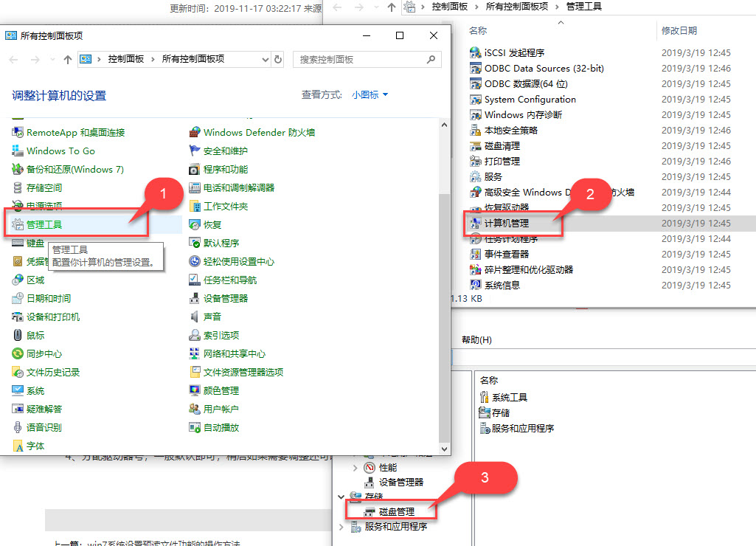Viewport: 756px width, 546px height.
Task: Click the refresh button in the address bar
Action: coord(278,58)
